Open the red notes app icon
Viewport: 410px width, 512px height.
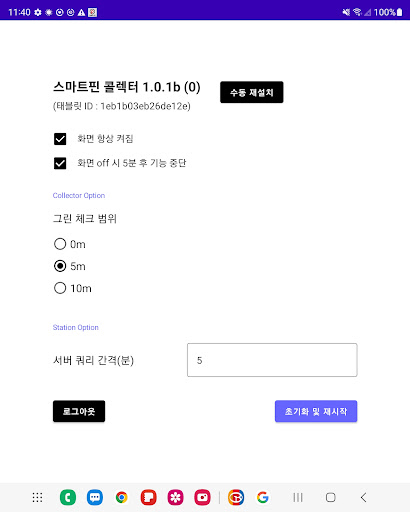point(149,497)
